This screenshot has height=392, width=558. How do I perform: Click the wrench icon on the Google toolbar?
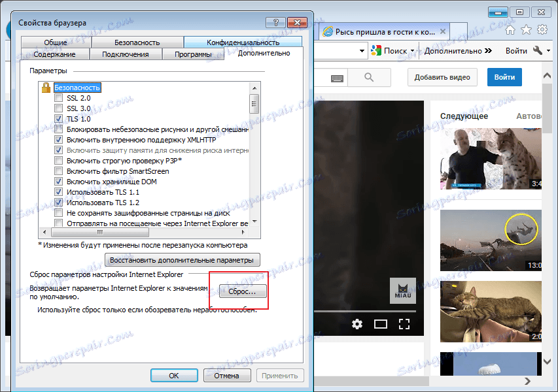coord(537,50)
